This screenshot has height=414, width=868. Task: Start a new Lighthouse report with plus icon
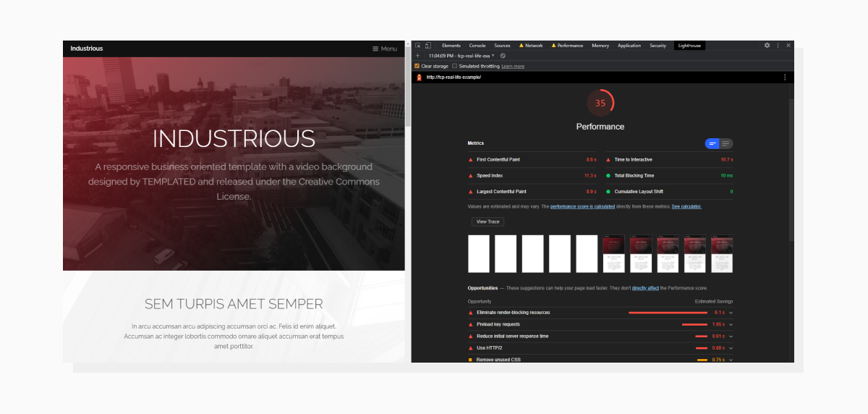pos(417,56)
